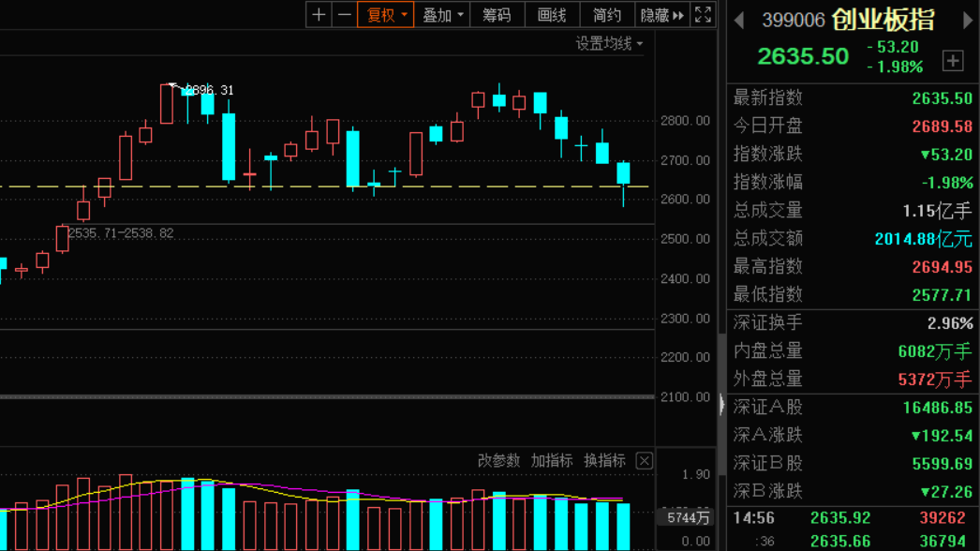Click the latest candlestick on the chart

tap(623, 184)
